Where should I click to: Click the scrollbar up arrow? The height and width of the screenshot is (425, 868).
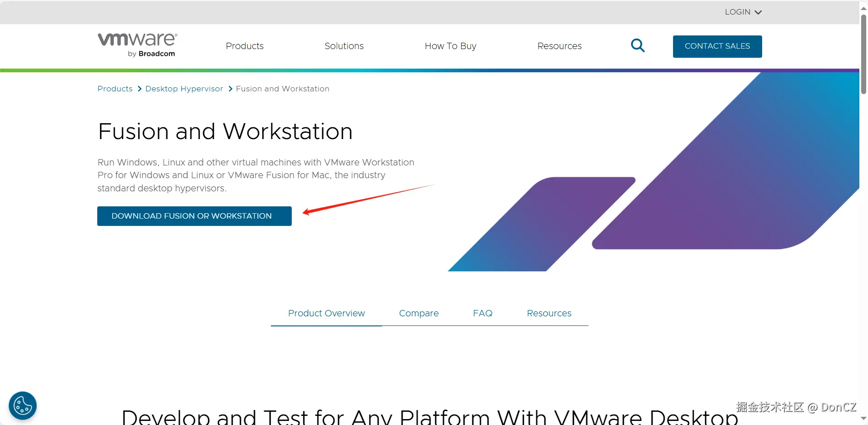click(863, 8)
